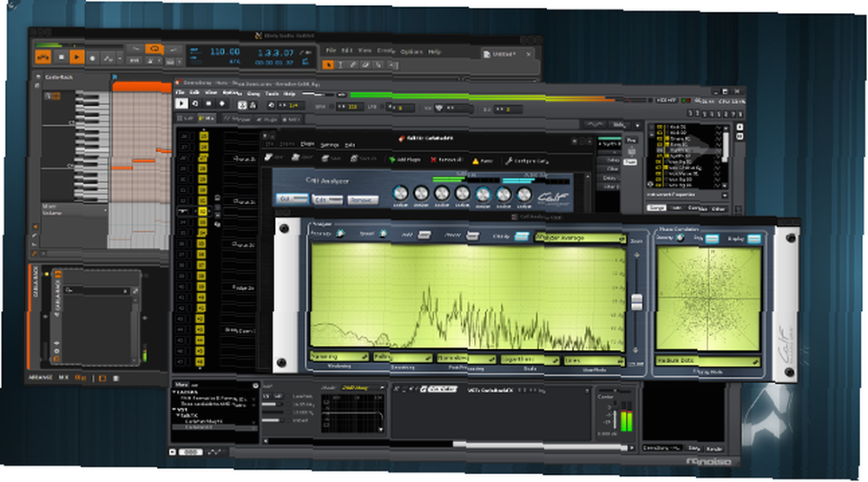Move the Zoom vertical slider in the Calf Analyzer
This screenshot has width=868, height=482.
636,302
